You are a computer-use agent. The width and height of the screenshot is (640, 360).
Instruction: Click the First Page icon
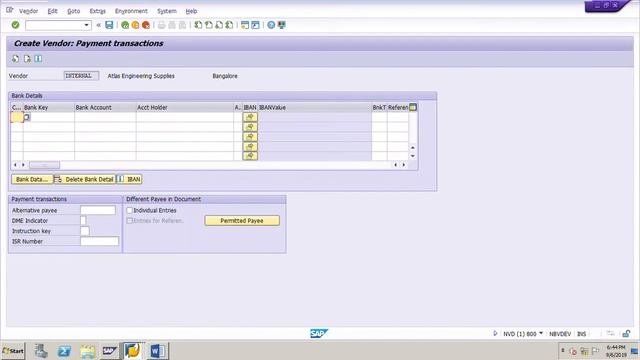click(198, 25)
